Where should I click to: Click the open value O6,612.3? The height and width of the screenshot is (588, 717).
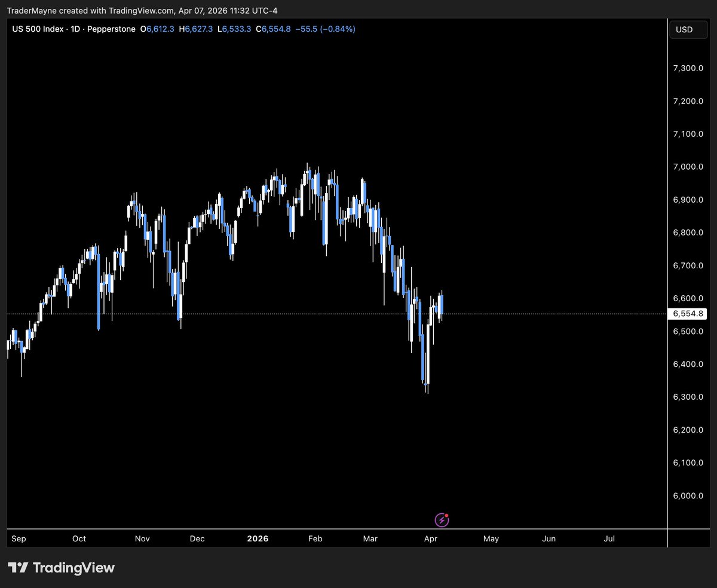(157, 29)
